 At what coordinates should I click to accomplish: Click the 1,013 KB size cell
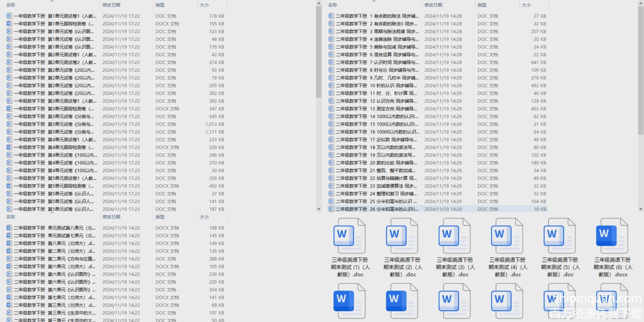(215, 124)
